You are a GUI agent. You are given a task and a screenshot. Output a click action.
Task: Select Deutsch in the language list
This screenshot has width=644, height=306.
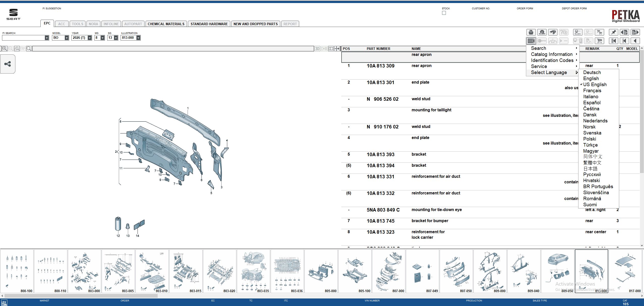[592, 72]
